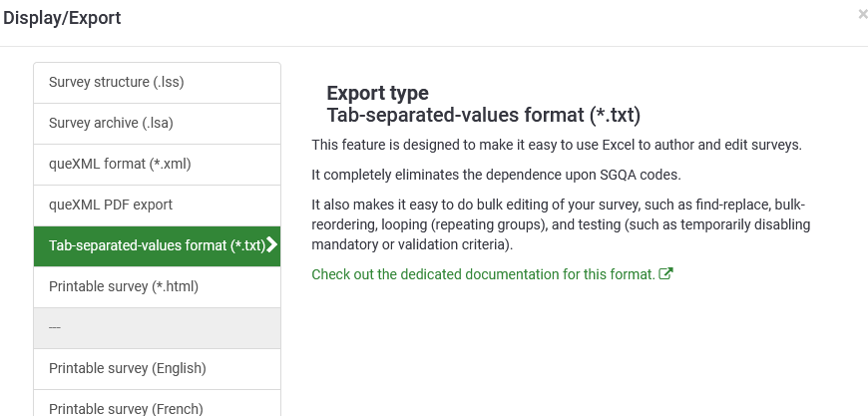The width and height of the screenshot is (868, 416).
Task: Pick the queXML PDF export option
Action: tap(157, 205)
